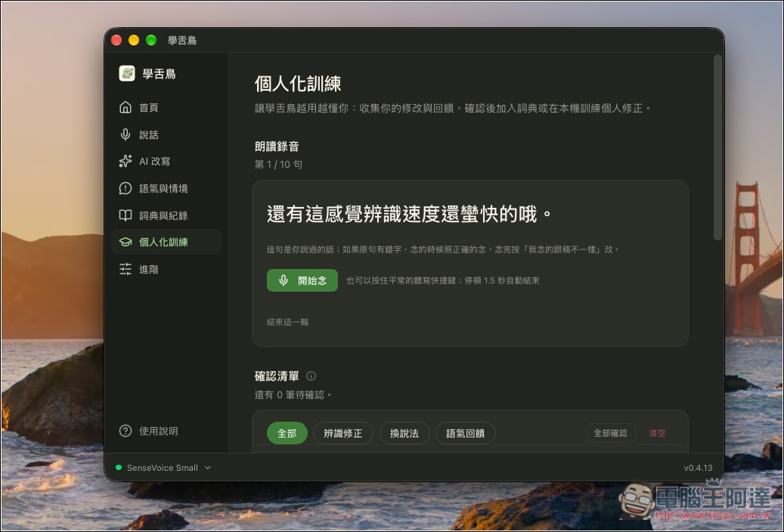
Task: Click the graduation cap icon beside 個人化訓練
Action: tap(126, 242)
